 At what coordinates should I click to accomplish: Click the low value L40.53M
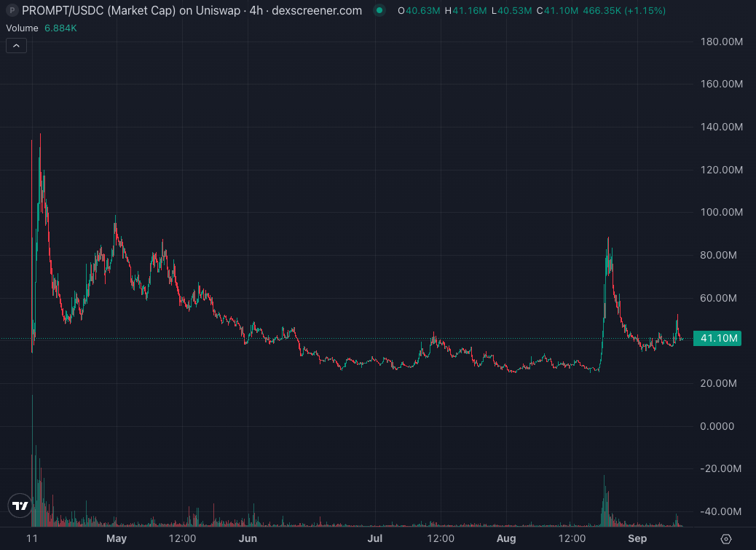(511, 11)
